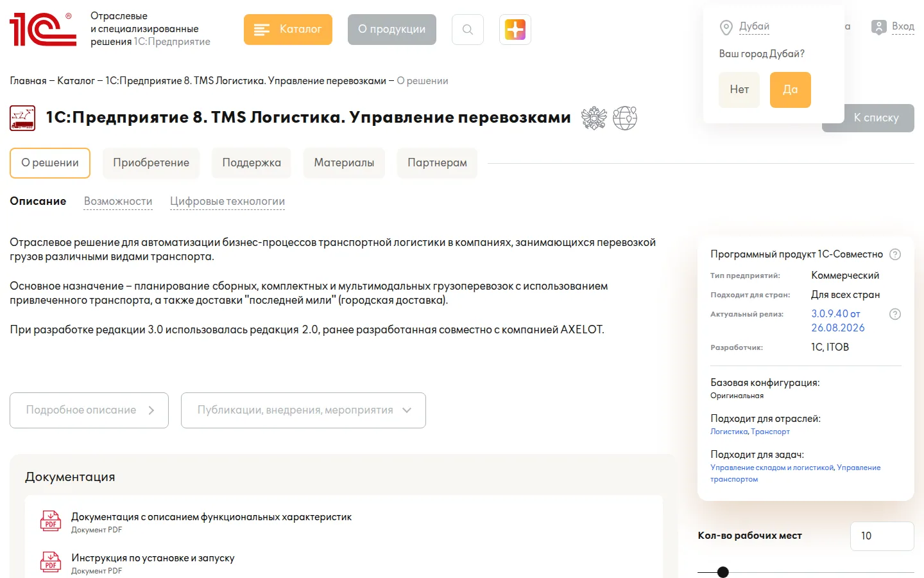Switch to the О решении tab

coord(50,163)
